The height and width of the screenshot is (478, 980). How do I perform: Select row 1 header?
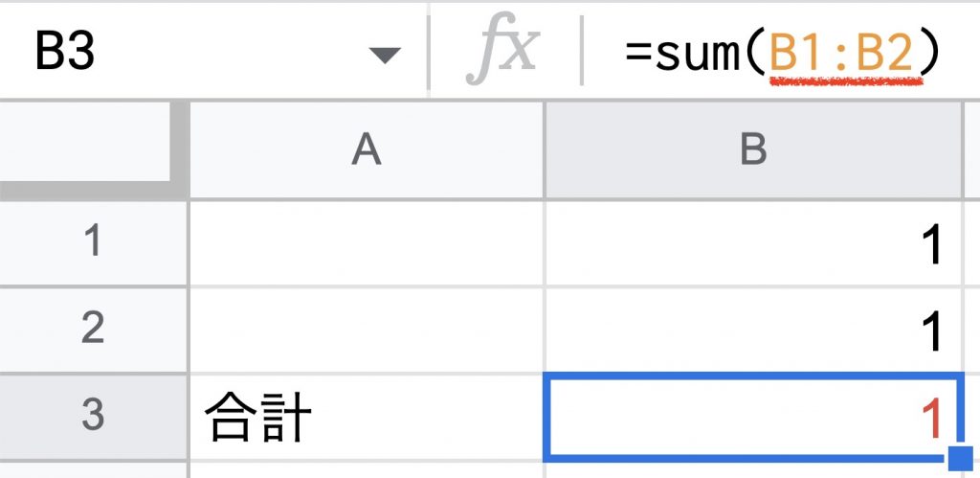coord(93,243)
